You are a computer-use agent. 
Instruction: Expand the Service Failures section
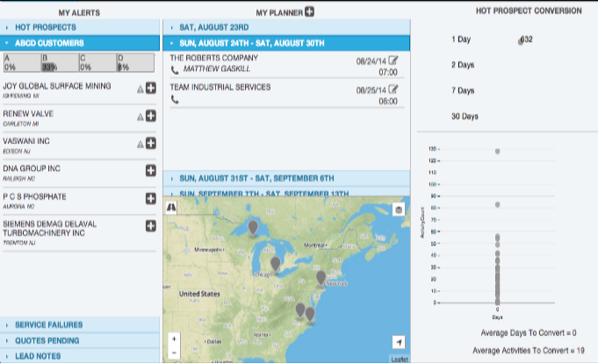(x=80, y=325)
